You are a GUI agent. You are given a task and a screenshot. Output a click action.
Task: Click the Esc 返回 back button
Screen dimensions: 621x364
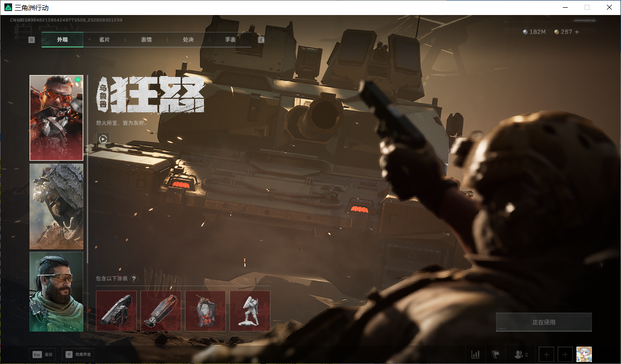[43, 354]
